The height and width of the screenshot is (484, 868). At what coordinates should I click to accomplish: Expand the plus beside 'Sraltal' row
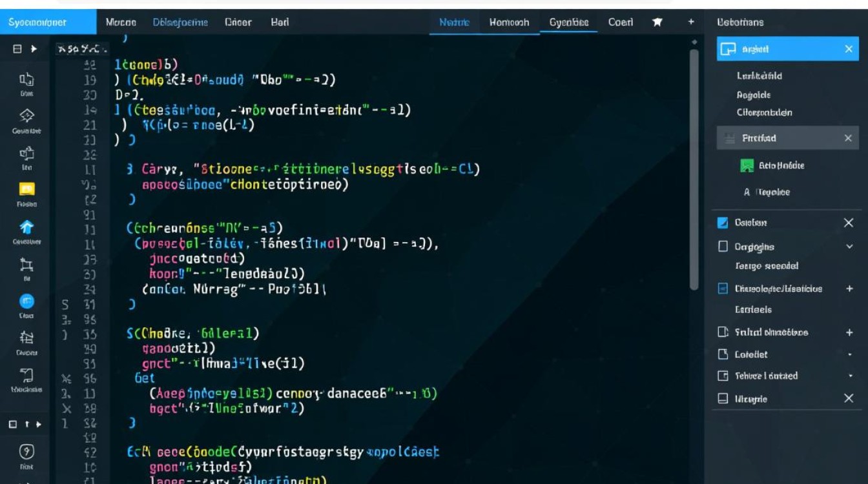(849, 332)
